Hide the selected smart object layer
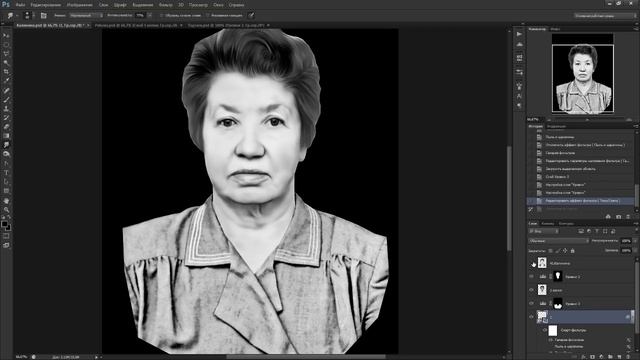640x360 pixels. pyautogui.click(x=532, y=317)
